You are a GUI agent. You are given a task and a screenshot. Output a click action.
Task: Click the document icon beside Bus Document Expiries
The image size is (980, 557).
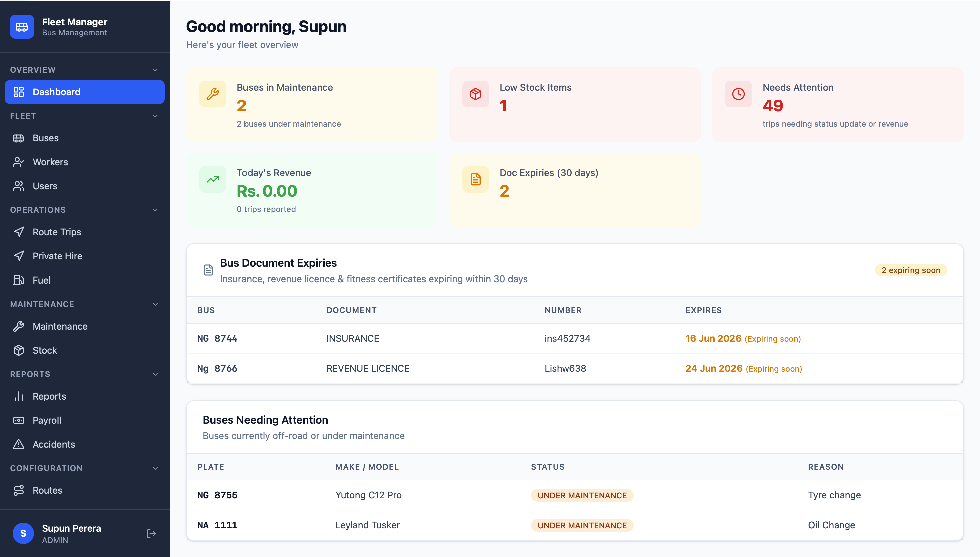(x=208, y=270)
